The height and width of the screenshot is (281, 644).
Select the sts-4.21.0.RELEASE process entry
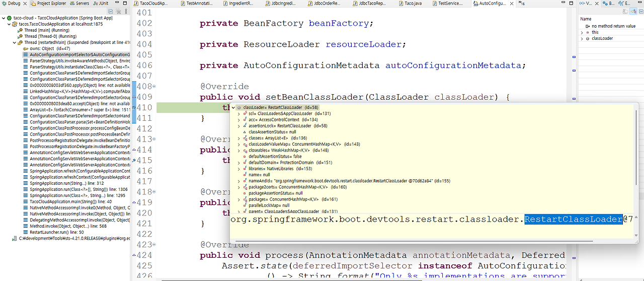pyautogui.click(x=71, y=238)
